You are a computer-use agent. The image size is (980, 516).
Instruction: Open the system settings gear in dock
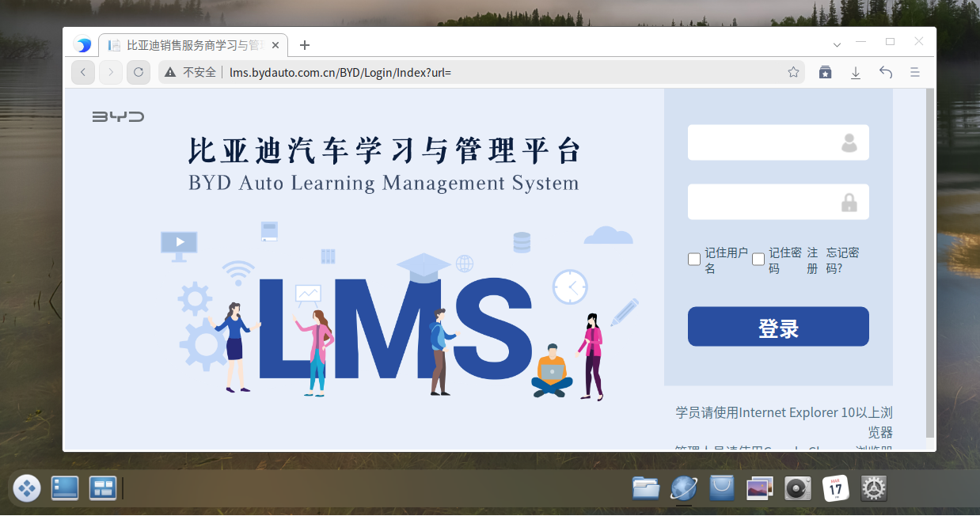[x=874, y=488]
